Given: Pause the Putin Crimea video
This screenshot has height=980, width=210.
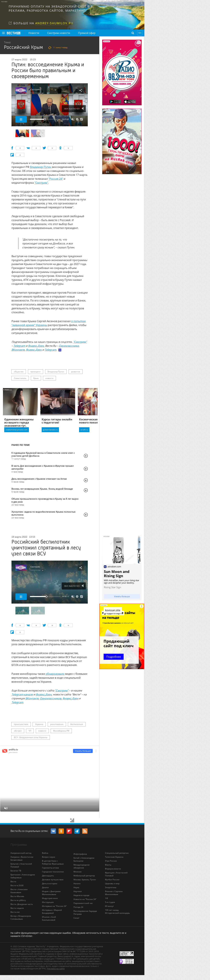Looking at the screenshot, I should click(21, 119).
